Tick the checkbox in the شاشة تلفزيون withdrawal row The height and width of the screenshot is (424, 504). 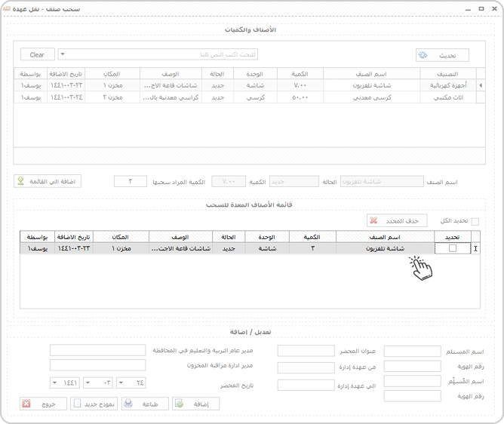click(x=453, y=248)
